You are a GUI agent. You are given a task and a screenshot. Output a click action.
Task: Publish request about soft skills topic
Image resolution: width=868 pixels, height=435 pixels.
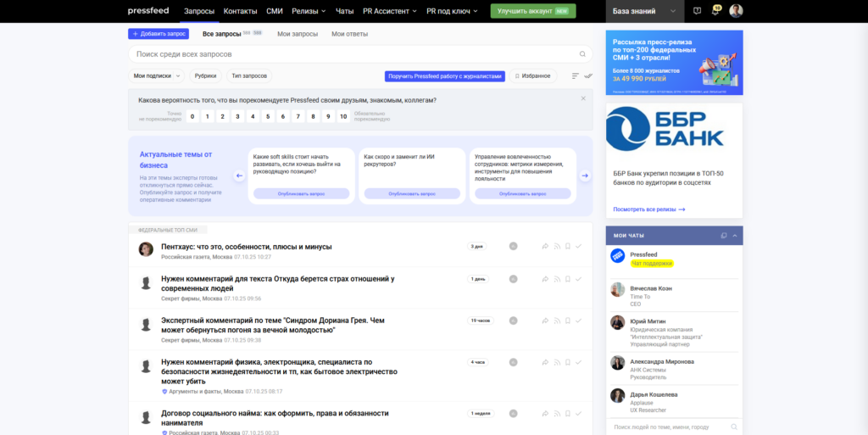301,193
